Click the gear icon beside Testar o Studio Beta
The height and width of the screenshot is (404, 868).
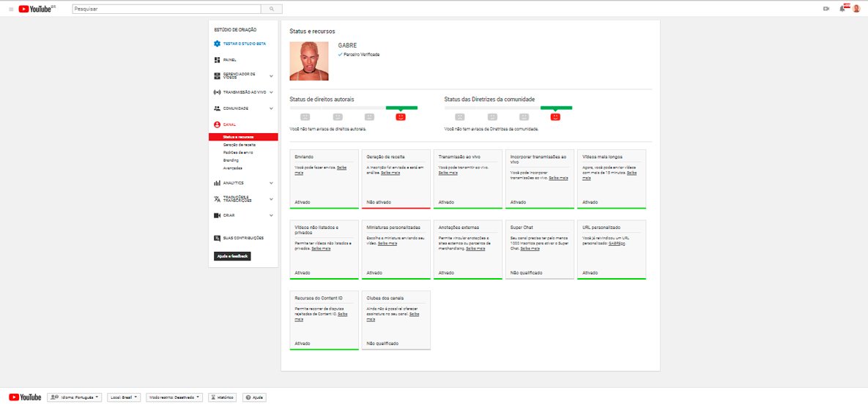pyautogui.click(x=217, y=44)
